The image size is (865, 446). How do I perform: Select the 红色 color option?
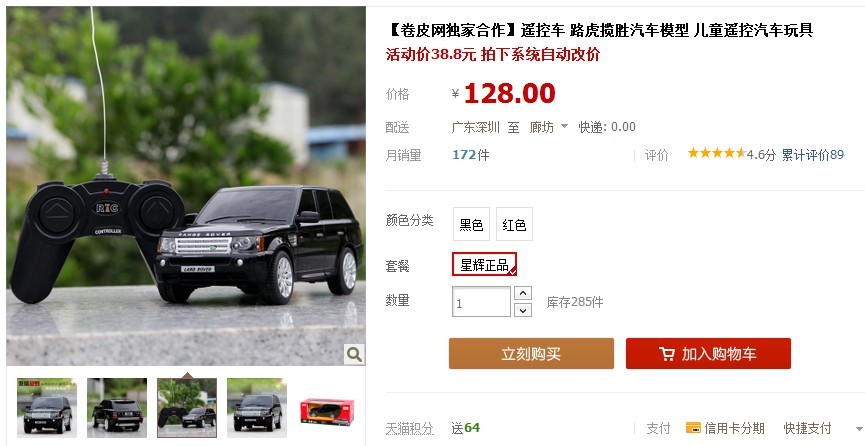pyautogui.click(x=514, y=224)
